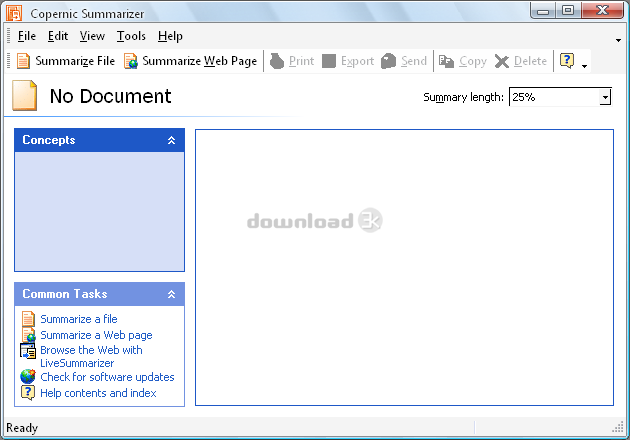This screenshot has width=630, height=440.
Task: Click the Send toolbar icon
Action: tap(389, 61)
